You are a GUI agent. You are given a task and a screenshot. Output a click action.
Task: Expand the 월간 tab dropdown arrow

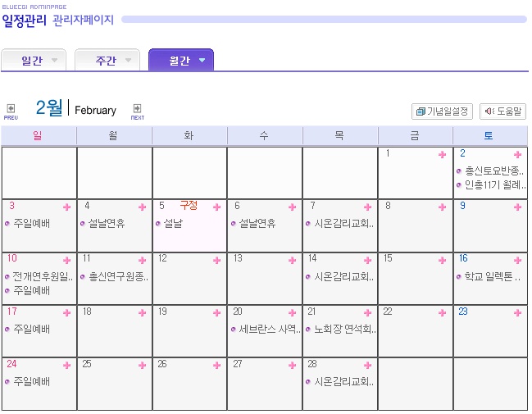202,60
